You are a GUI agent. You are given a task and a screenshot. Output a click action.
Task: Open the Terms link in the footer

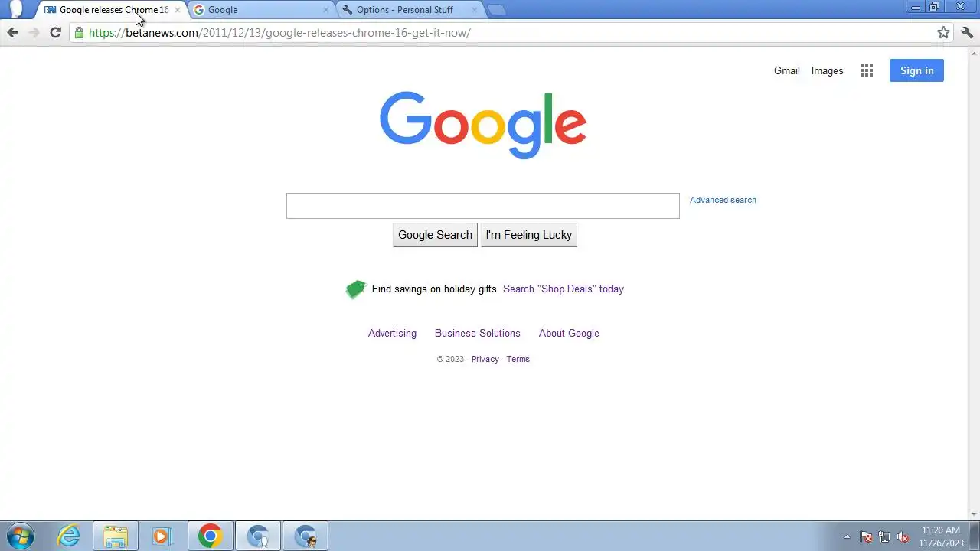(518, 359)
